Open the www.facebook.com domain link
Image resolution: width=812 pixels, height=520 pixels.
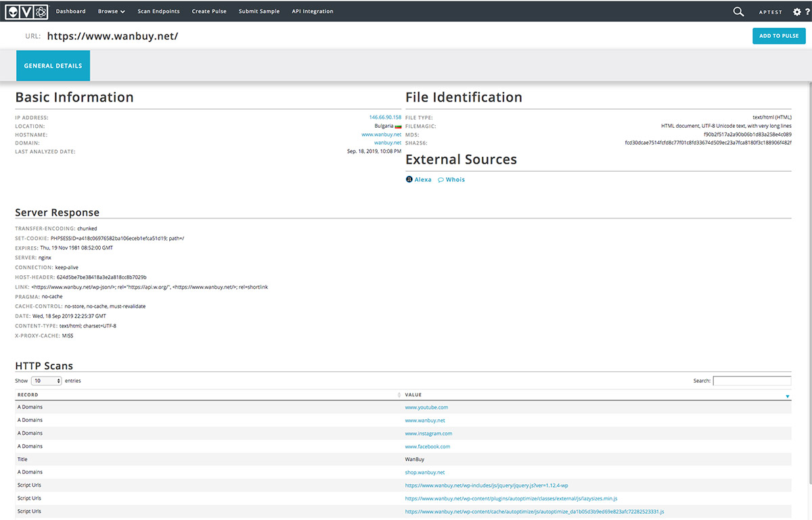[428, 446]
